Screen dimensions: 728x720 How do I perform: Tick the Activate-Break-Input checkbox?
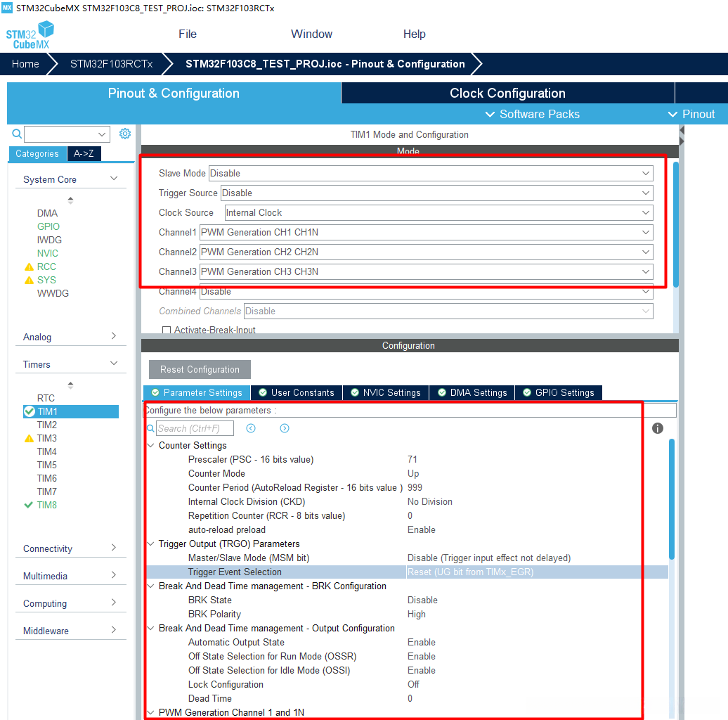point(167,330)
